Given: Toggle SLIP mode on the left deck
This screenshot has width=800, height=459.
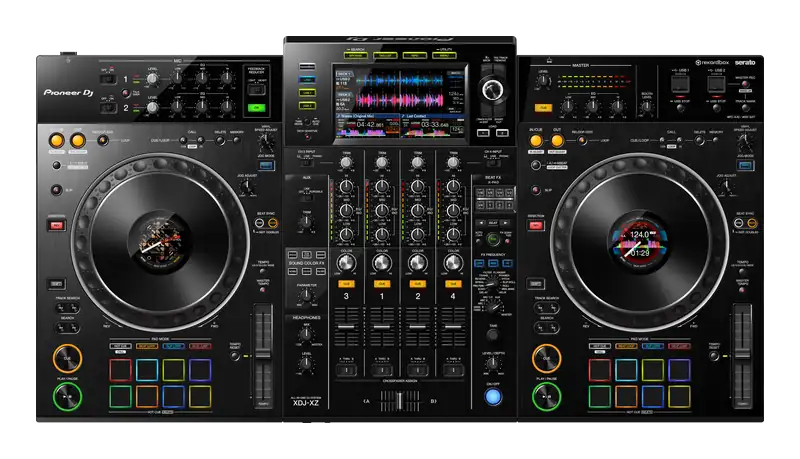Looking at the screenshot, I should [x=57, y=190].
